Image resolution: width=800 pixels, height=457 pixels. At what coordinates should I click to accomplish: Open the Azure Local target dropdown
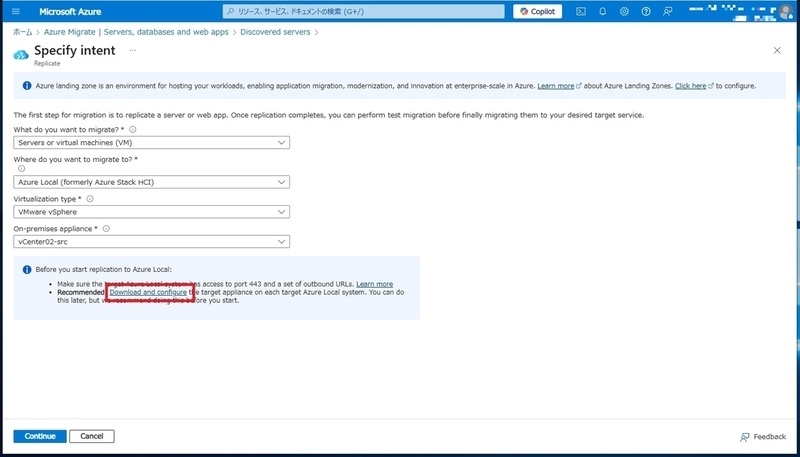point(152,182)
